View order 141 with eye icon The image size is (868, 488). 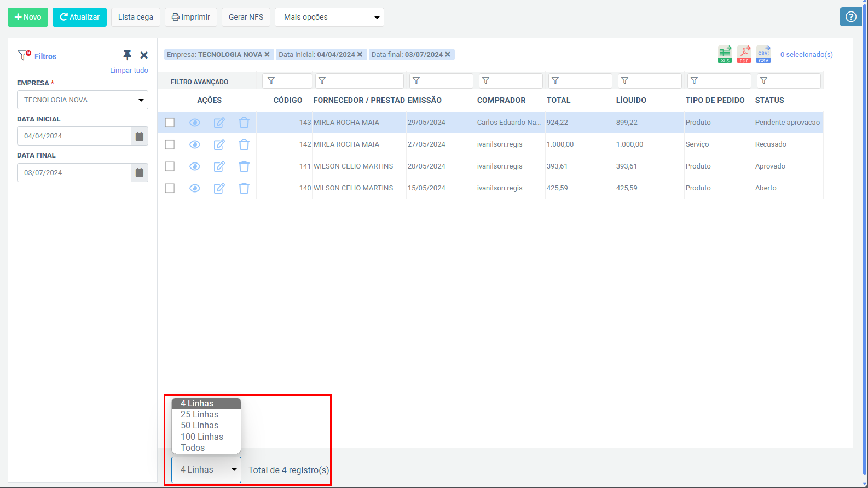(x=195, y=166)
